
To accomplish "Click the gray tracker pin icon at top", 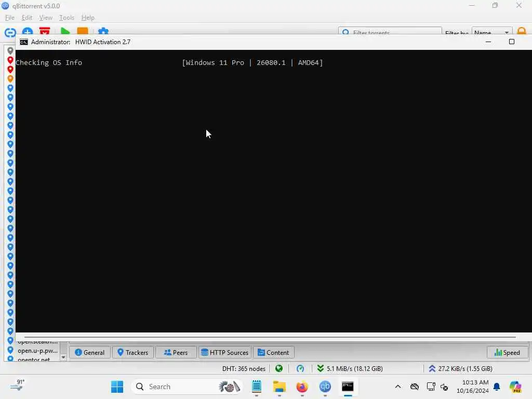I will 10,50.
